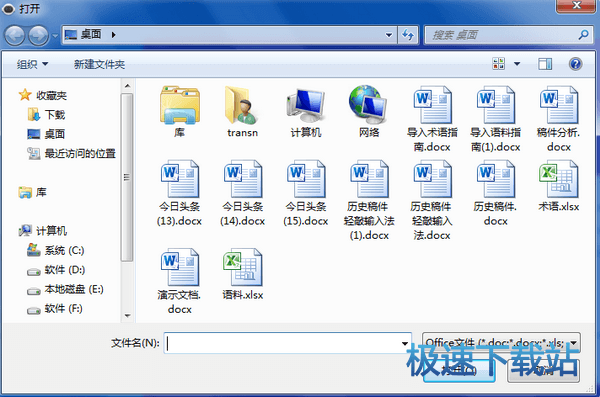Image resolution: width=600 pixels, height=397 pixels.
Task: Click the navigation pane scrollbar thumb
Action: pos(127,177)
